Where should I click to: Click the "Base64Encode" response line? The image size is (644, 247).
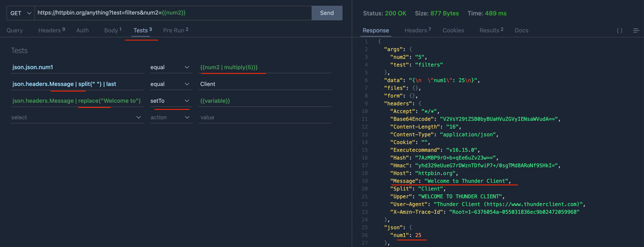(x=475, y=119)
